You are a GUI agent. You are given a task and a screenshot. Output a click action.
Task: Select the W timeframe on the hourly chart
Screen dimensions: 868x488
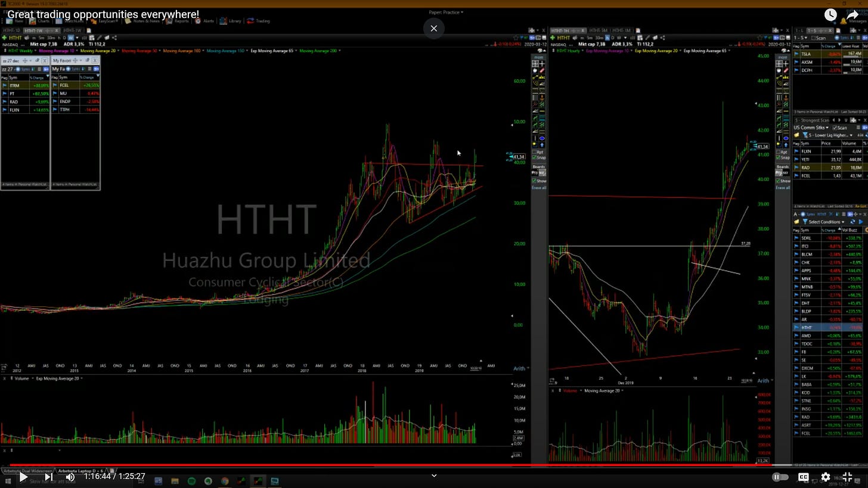tap(619, 38)
